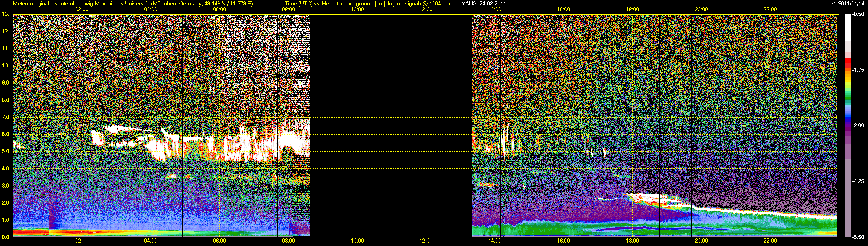This screenshot has height=246, width=868.
Task: Click the 9.0 km height axis label
Action: tap(5, 82)
